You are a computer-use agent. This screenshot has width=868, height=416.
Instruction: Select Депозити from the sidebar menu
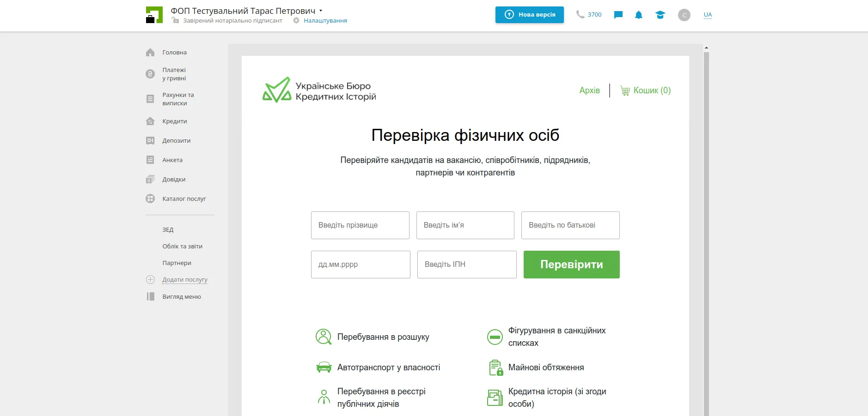click(176, 140)
